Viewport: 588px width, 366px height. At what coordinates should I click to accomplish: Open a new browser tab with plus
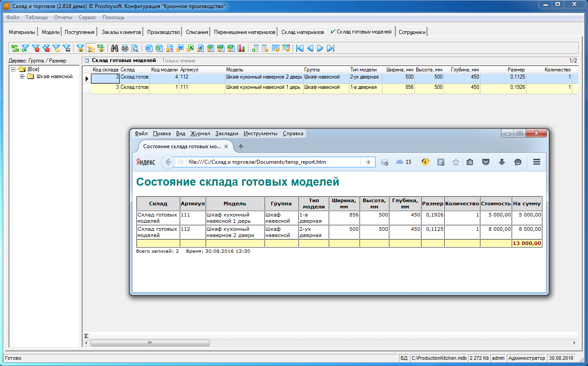241,146
